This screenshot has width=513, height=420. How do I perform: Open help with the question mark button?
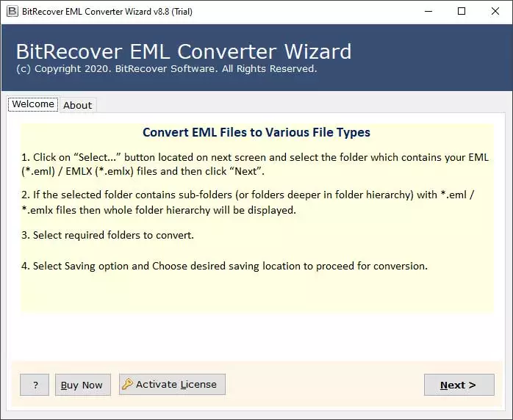35,385
